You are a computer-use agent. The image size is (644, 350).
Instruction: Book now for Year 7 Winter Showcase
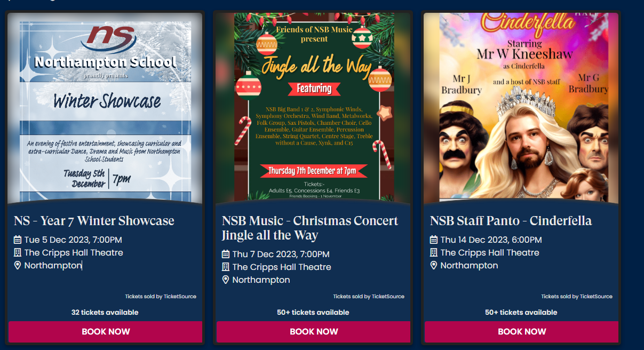106,332
